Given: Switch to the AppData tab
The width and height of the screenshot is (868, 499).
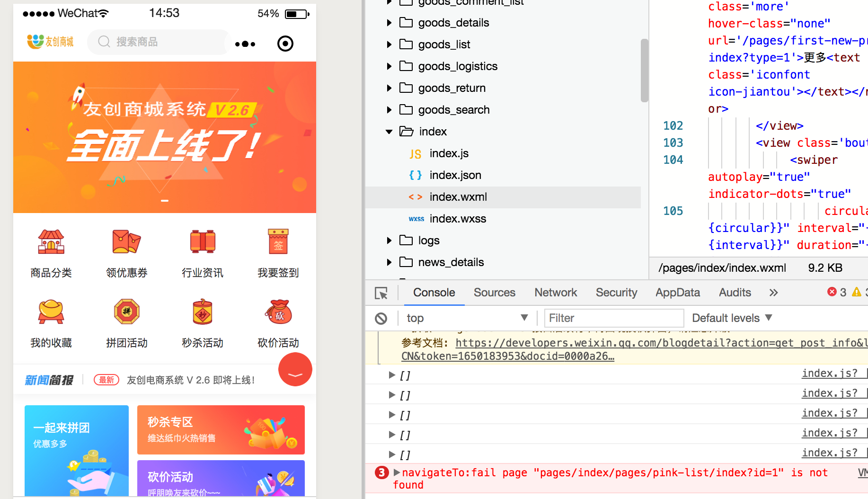Looking at the screenshot, I should point(678,293).
